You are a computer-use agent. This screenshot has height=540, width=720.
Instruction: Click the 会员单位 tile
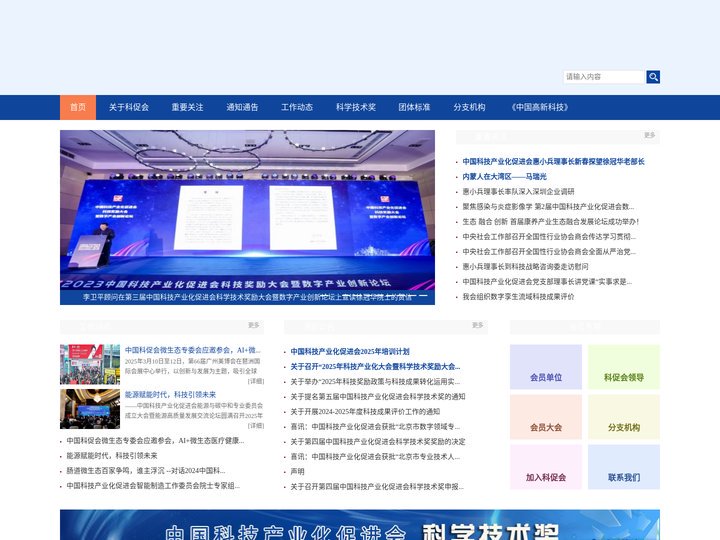(x=546, y=367)
